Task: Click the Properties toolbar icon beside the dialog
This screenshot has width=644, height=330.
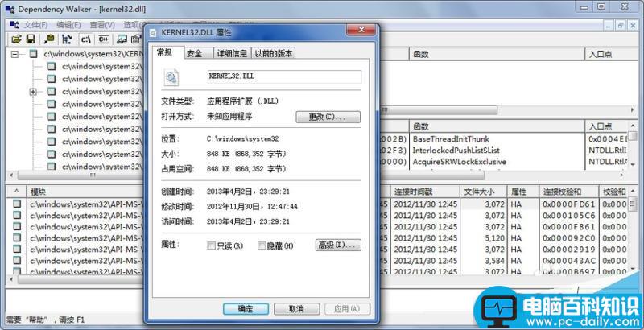Action: tap(136, 39)
